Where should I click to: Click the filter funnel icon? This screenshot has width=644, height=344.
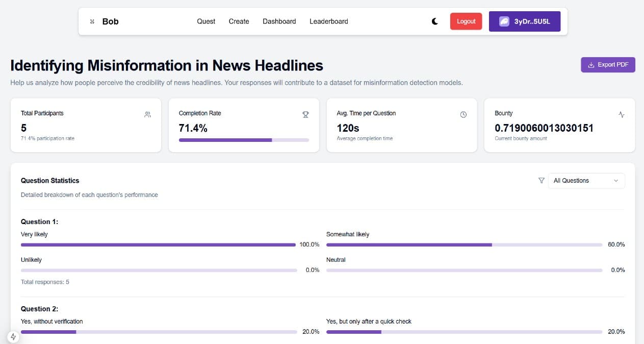tap(541, 181)
